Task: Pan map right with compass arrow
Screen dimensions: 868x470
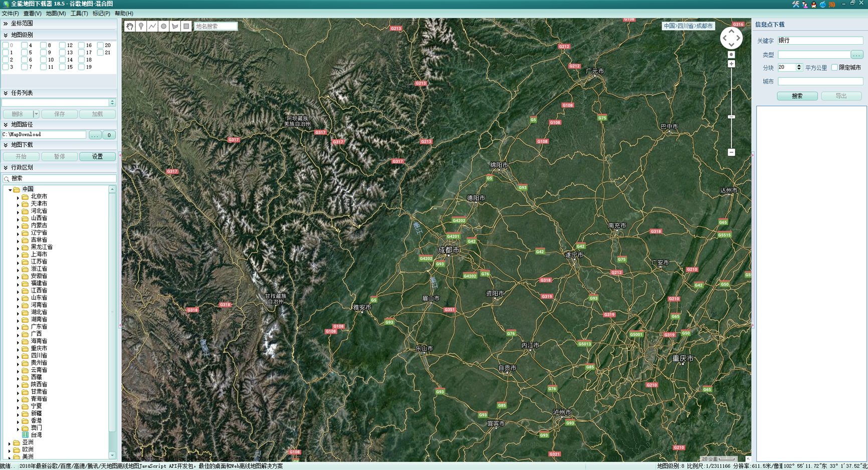Action: 738,38
